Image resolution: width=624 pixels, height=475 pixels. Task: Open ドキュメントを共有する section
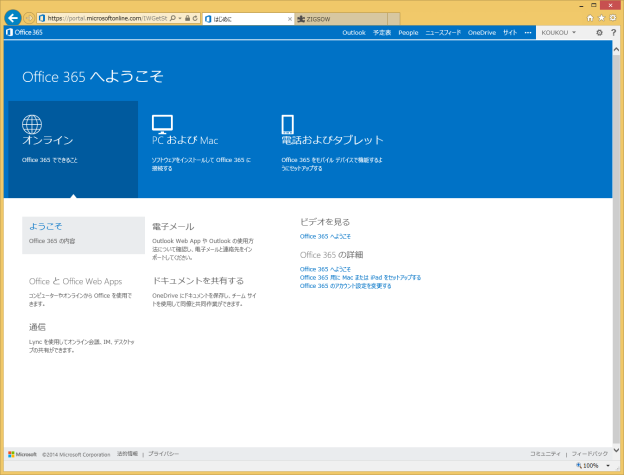(198, 281)
